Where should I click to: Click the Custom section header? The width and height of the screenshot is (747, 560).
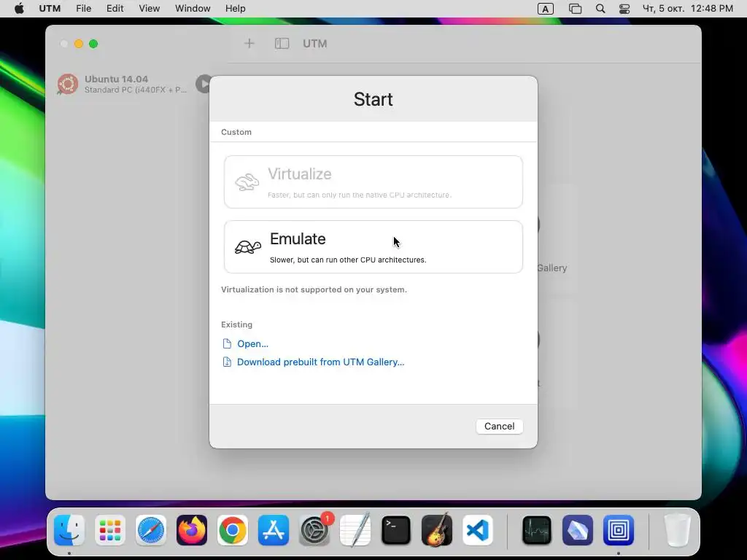[x=236, y=132]
